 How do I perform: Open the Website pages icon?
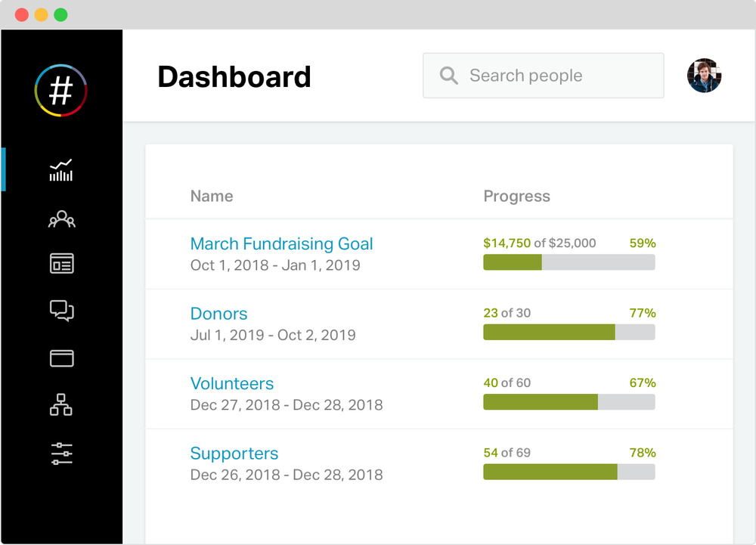click(x=61, y=263)
